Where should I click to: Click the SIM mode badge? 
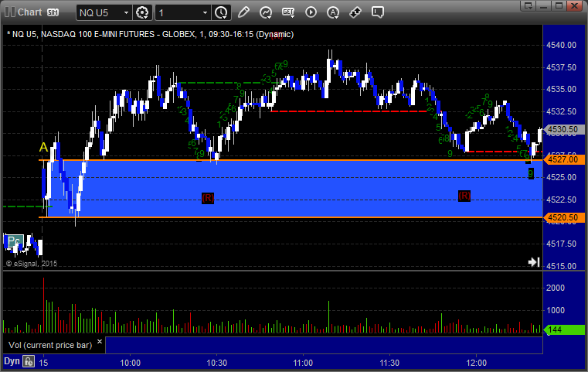click(53, 12)
